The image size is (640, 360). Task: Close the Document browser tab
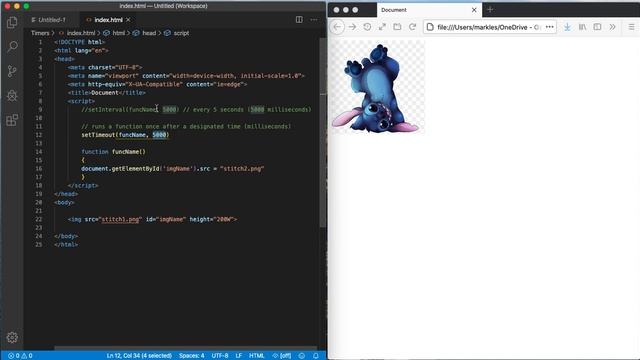pos(474,10)
